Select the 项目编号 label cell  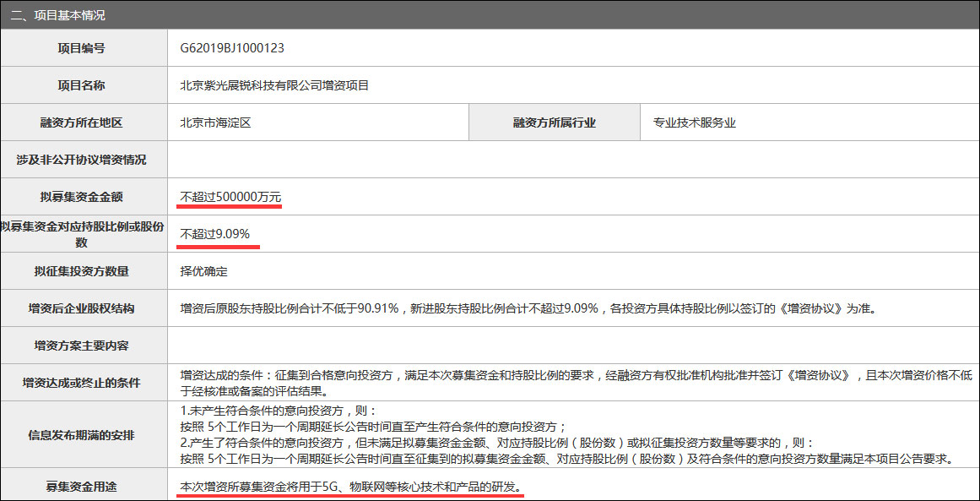click(x=84, y=47)
